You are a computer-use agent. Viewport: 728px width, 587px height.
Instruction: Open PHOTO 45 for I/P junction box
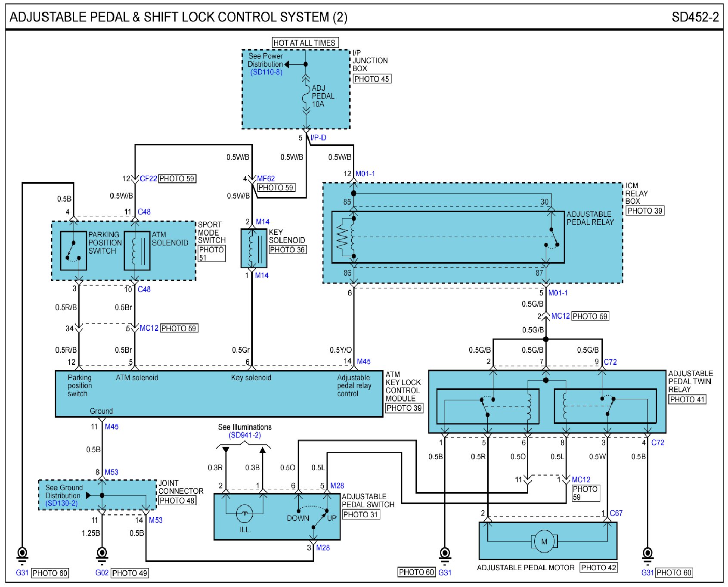pyautogui.click(x=372, y=79)
